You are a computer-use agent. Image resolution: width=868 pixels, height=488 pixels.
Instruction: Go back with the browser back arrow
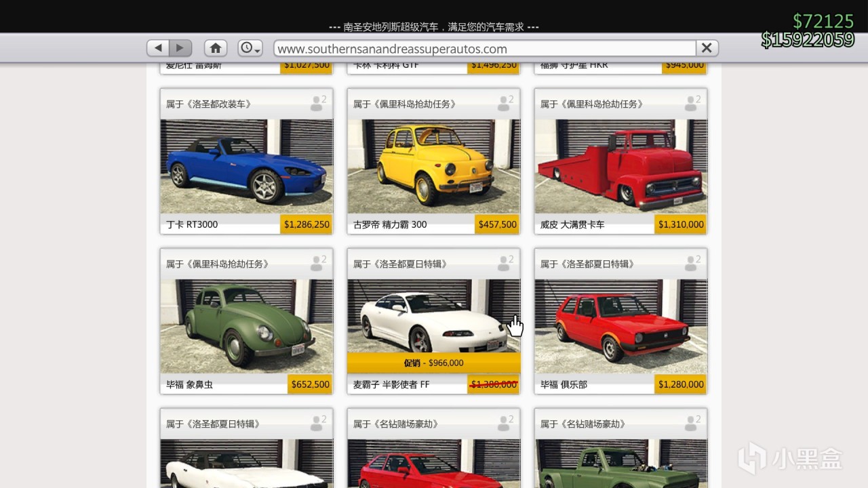158,48
